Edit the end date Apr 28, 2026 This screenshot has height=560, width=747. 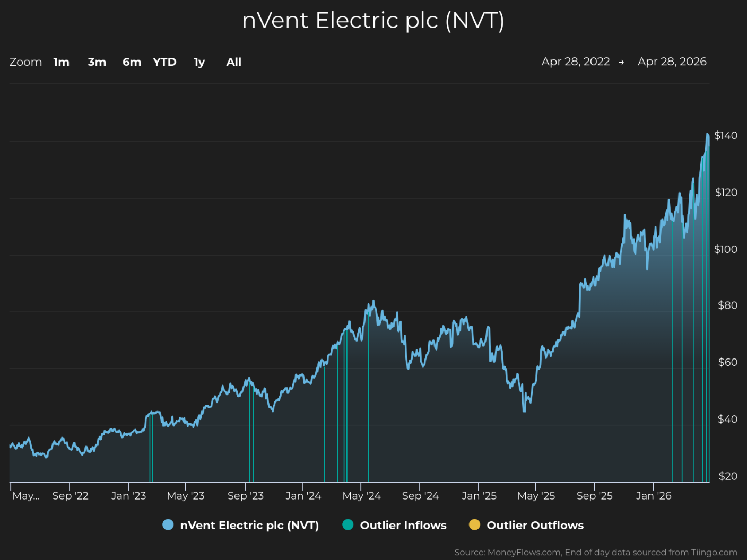[672, 62]
